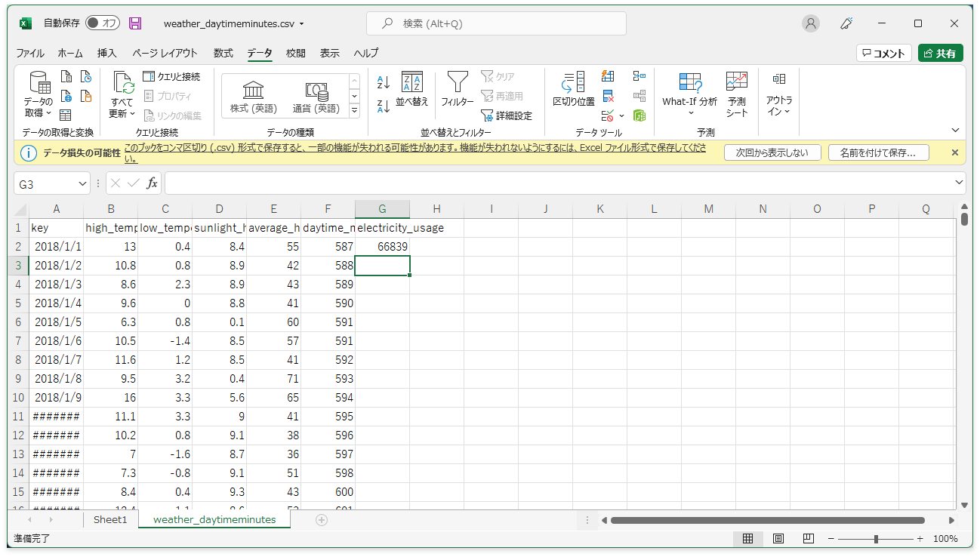The width and height of the screenshot is (980, 557).
Task: Click the Save floppy disk icon
Action: 135,23
